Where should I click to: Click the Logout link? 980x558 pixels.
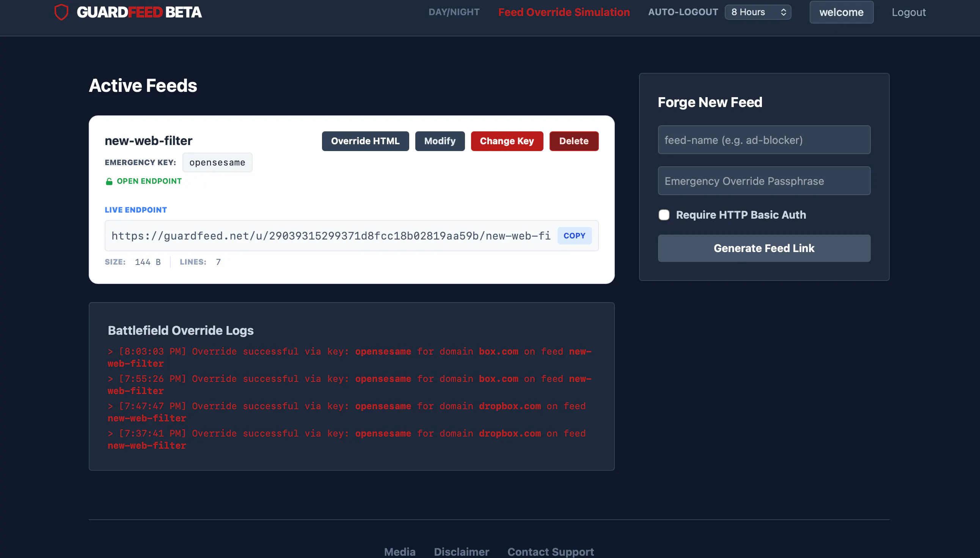click(x=908, y=12)
